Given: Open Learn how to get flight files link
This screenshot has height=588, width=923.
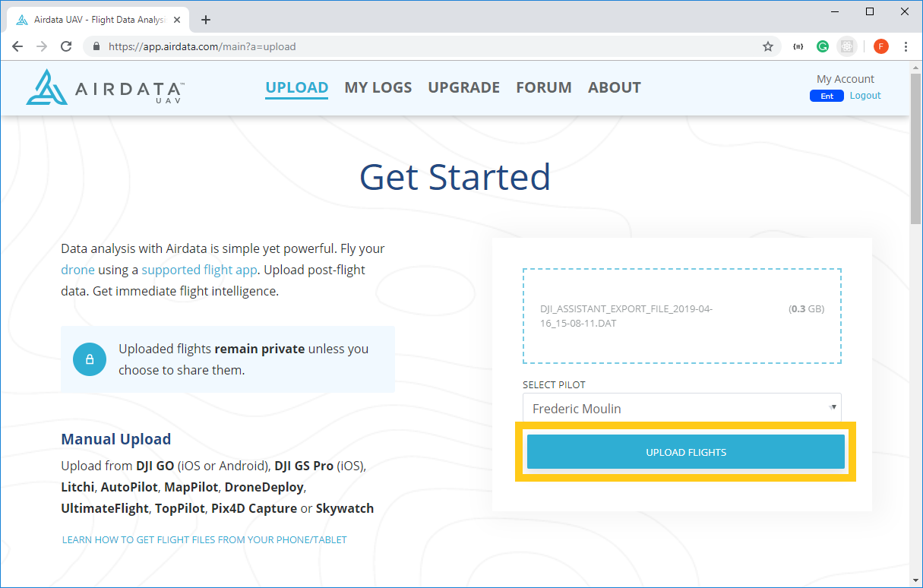Looking at the screenshot, I should tap(204, 540).
